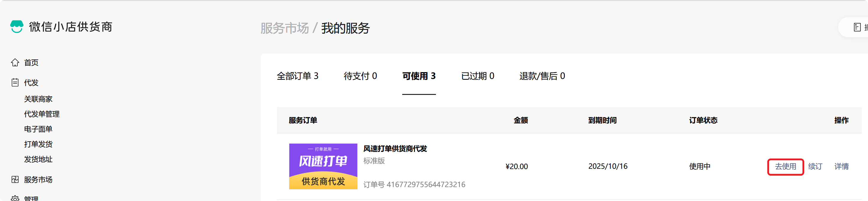Click the document icon at top right
The image size is (868, 201).
tap(857, 27)
